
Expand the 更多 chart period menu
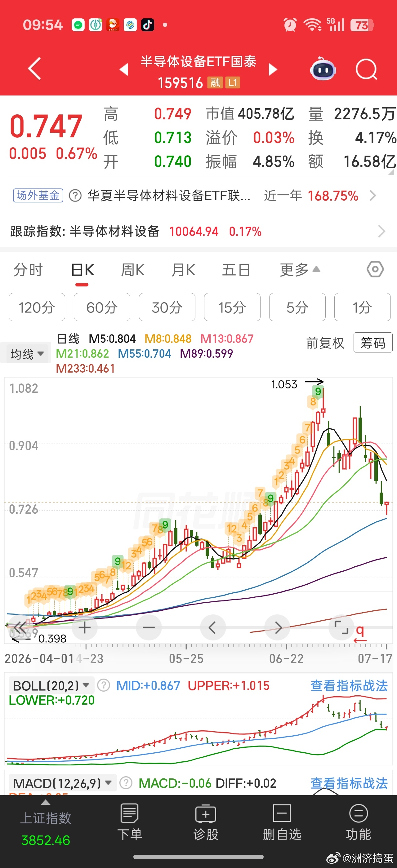pyautogui.click(x=300, y=270)
